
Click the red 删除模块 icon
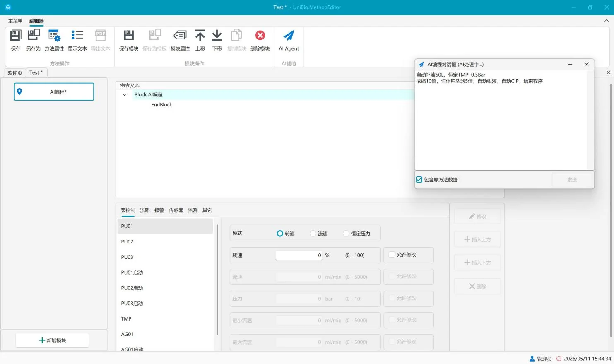pos(260,36)
